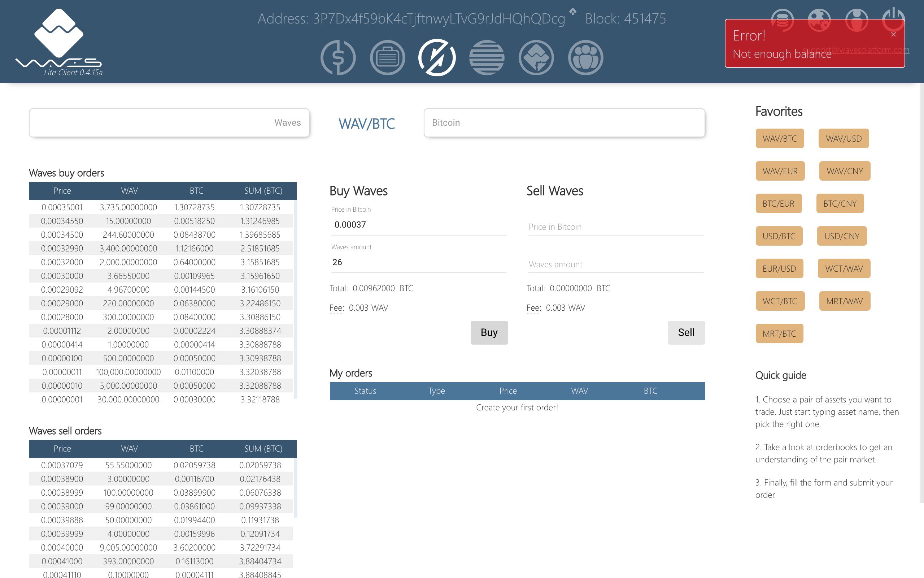Click the Buy button
Viewport: 924px width, 578px height.
(489, 333)
